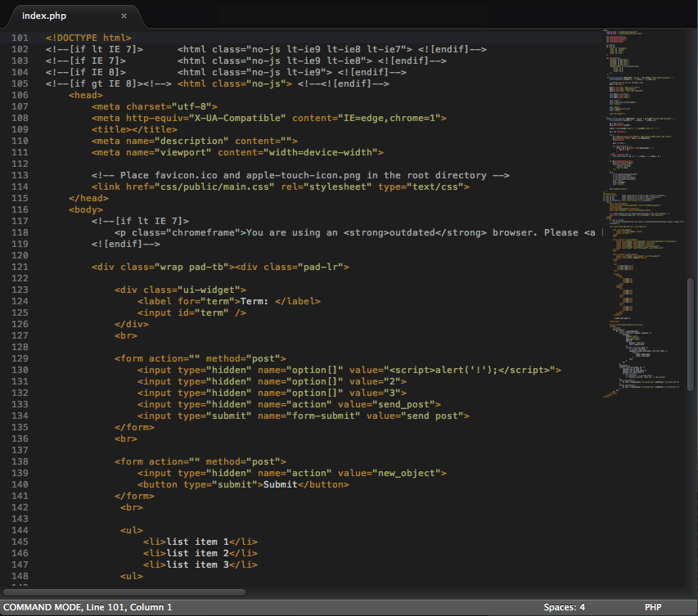Click the meta charset="utf-8" line
Image resolution: width=698 pixels, height=616 pixels.
tap(155, 107)
